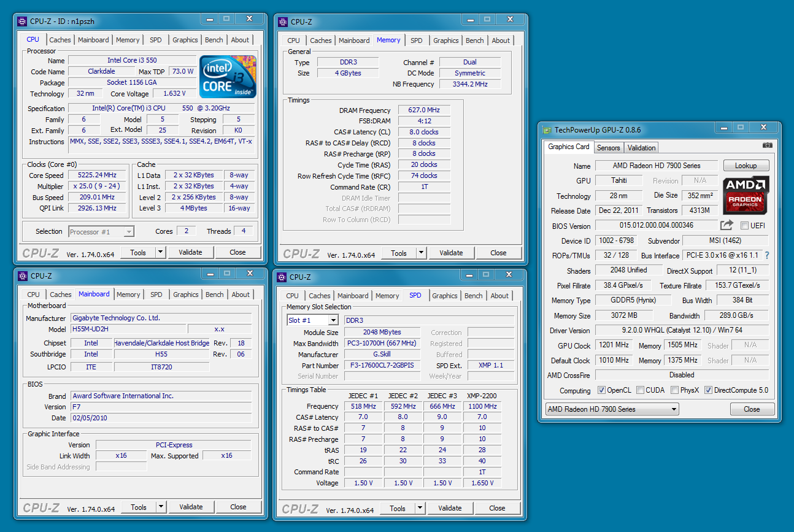Click the Tools button in the CPU-Z ID window
This screenshot has width=794, height=532.
(x=138, y=252)
